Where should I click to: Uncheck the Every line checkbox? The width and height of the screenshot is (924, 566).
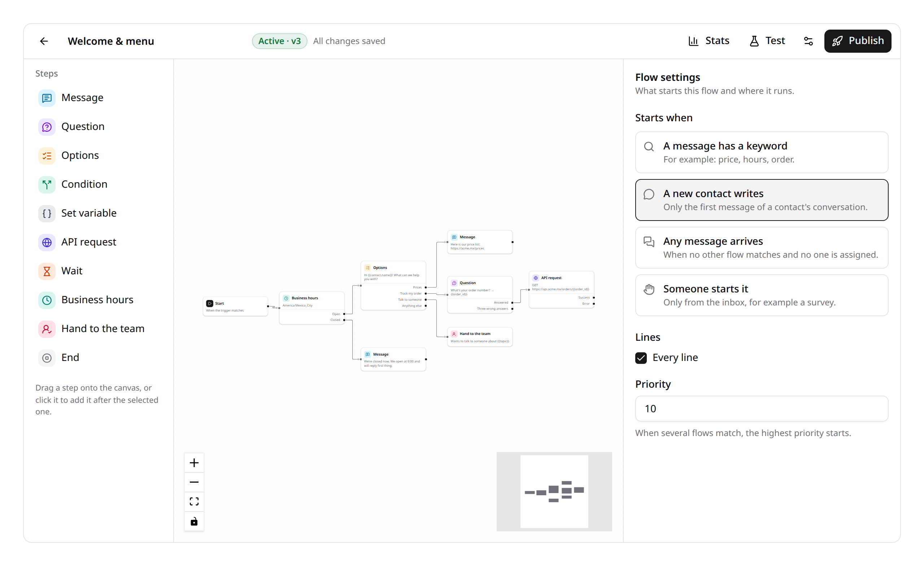click(x=641, y=358)
